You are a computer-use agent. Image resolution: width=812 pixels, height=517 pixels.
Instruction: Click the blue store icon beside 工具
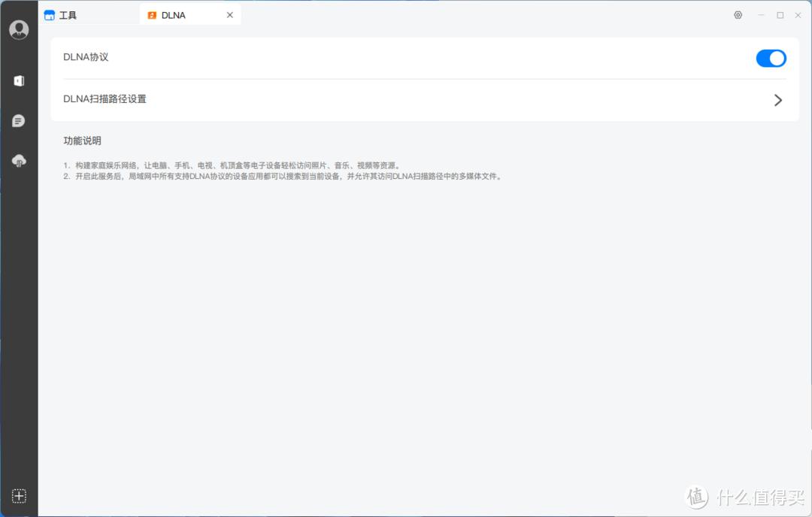pos(50,15)
